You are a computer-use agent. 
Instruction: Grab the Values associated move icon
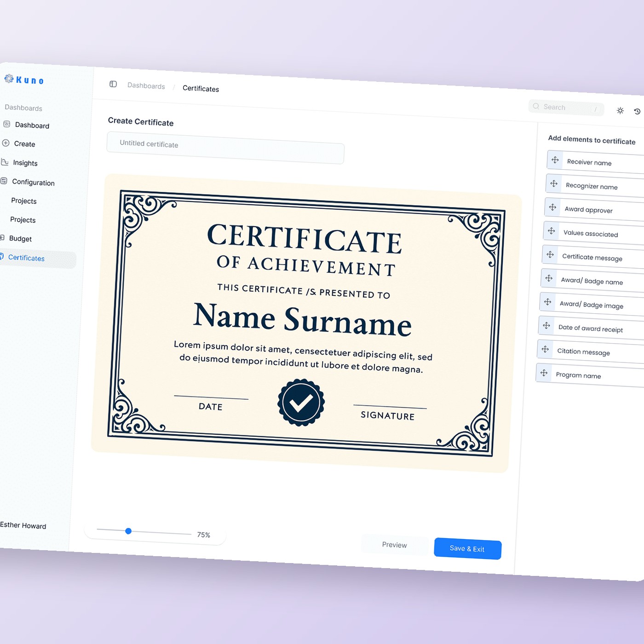point(552,230)
